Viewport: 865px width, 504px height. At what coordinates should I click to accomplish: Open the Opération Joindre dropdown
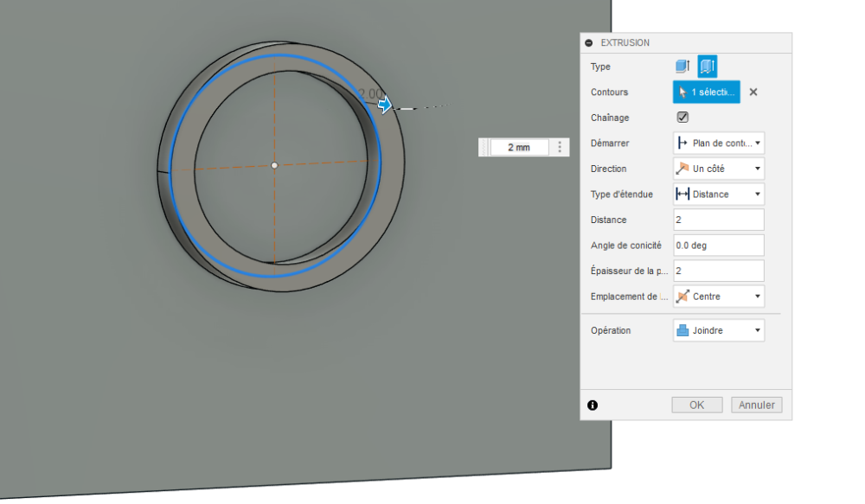(719, 330)
